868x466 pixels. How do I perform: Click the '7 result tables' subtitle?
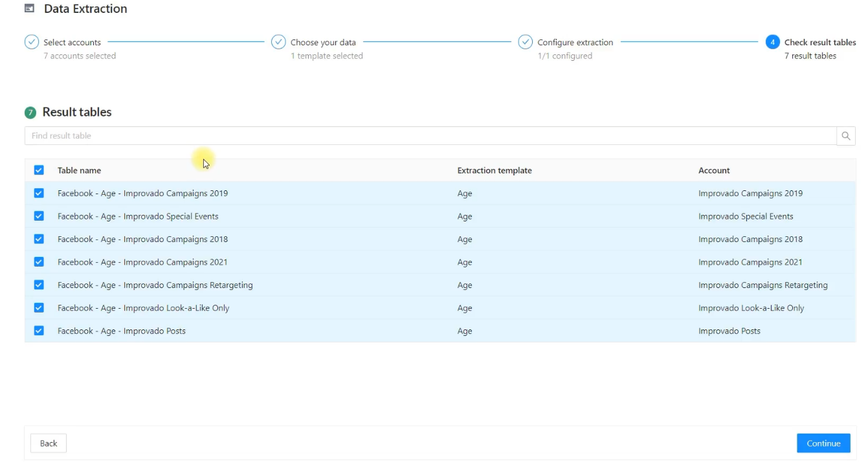click(x=810, y=56)
